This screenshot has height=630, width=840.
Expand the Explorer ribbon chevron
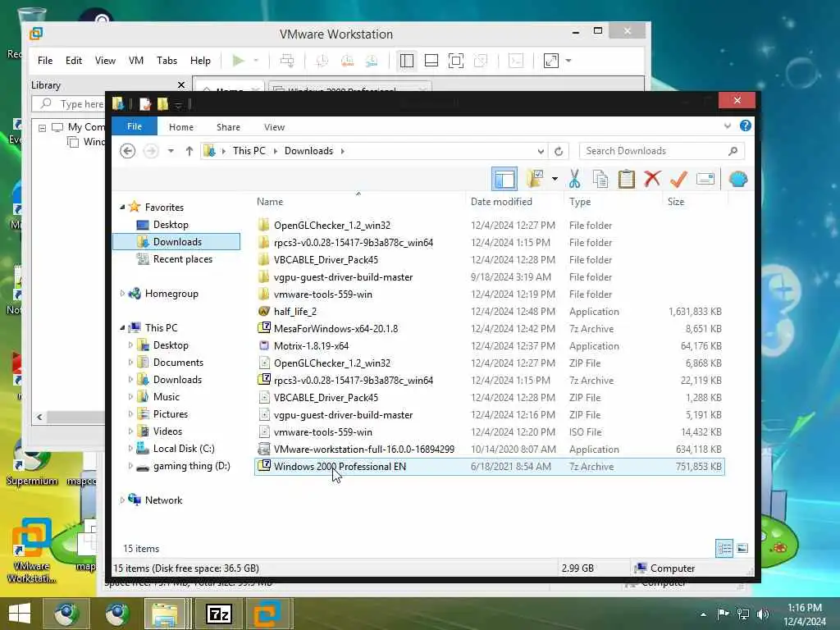tap(727, 126)
